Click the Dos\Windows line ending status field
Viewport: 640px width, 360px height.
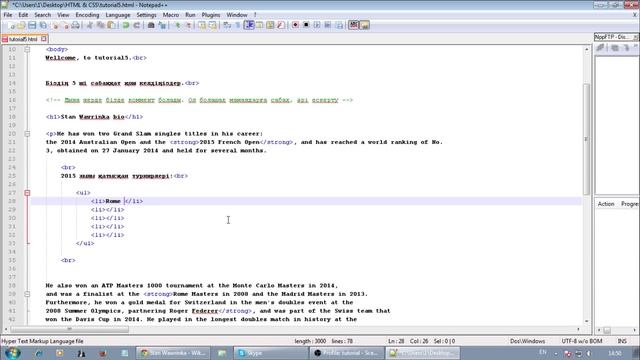pos(527,341)
